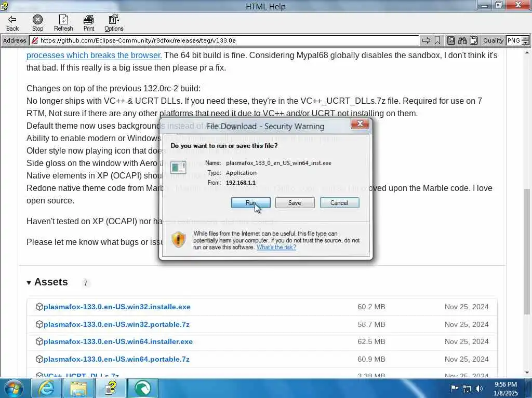Open the green swirl app on the taskbar
Viewport: 532px width, 398px height.
[142, 388]
